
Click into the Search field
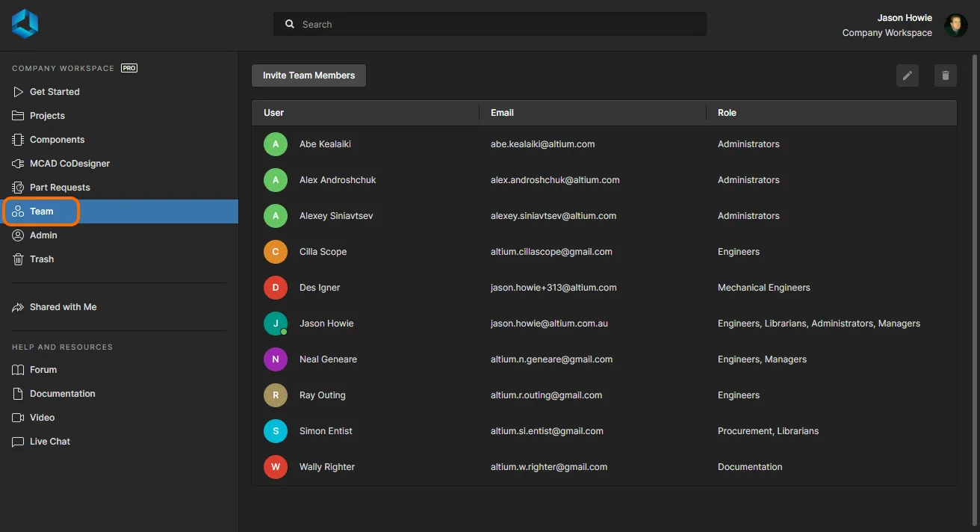point(500,25)
